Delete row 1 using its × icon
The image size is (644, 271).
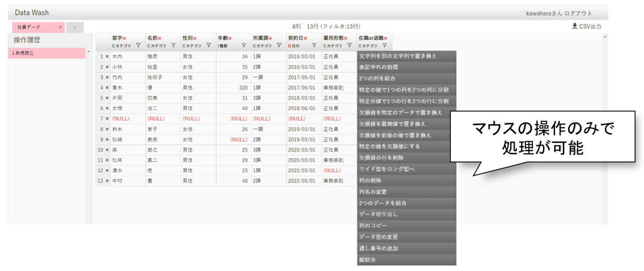[x=107, y=56]
